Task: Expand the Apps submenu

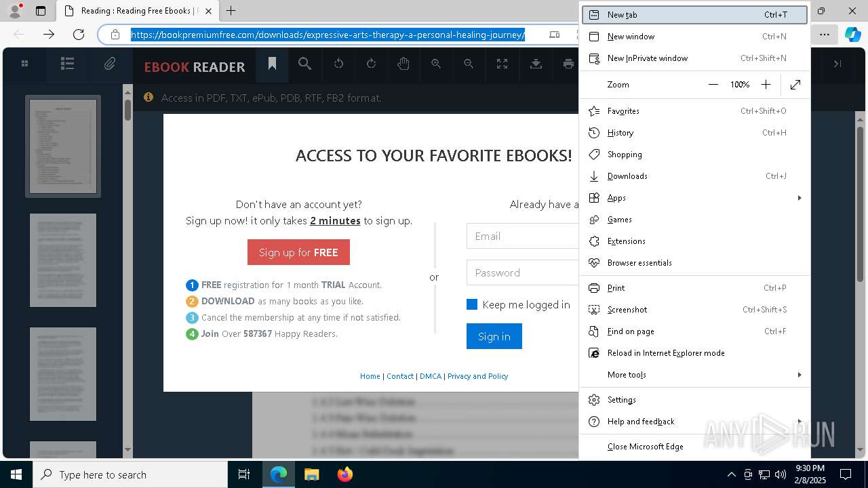Action: click(x=695, y=198)
